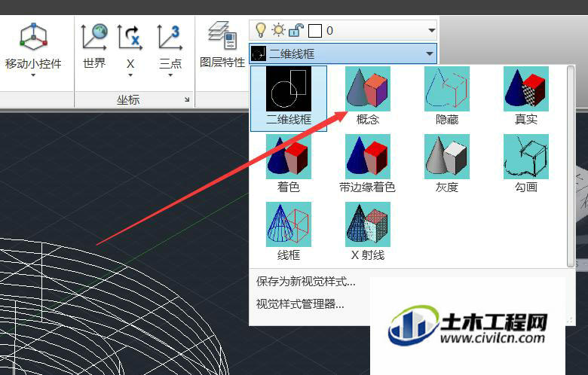Expand the X UCS dropdown arrow
Screen dimensions: 588x375
point(130,75)
